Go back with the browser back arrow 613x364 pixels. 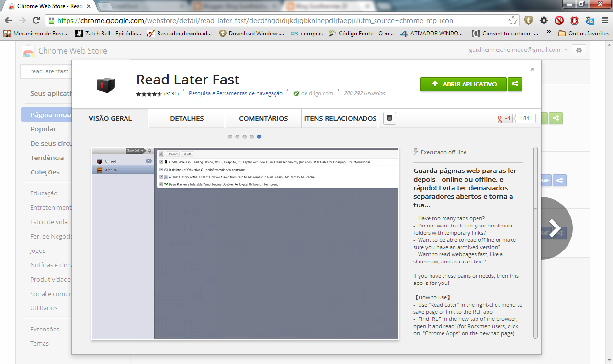point(8,21)
